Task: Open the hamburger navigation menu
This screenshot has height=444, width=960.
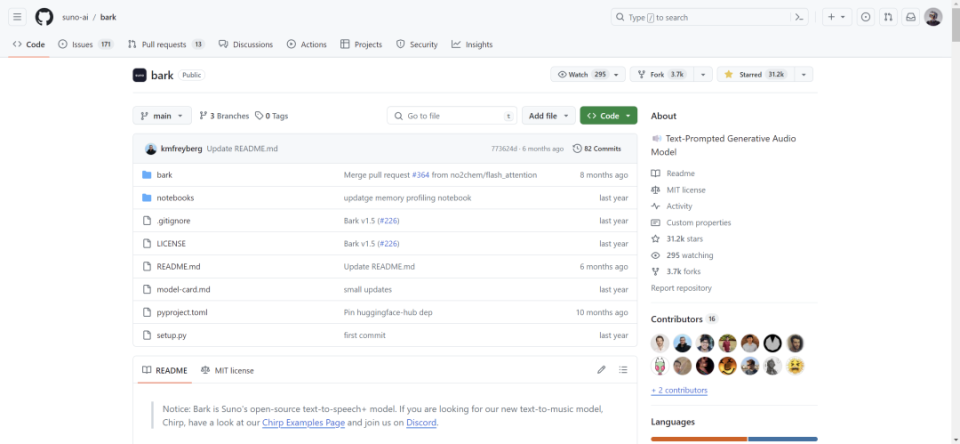Action: point(17,17)
